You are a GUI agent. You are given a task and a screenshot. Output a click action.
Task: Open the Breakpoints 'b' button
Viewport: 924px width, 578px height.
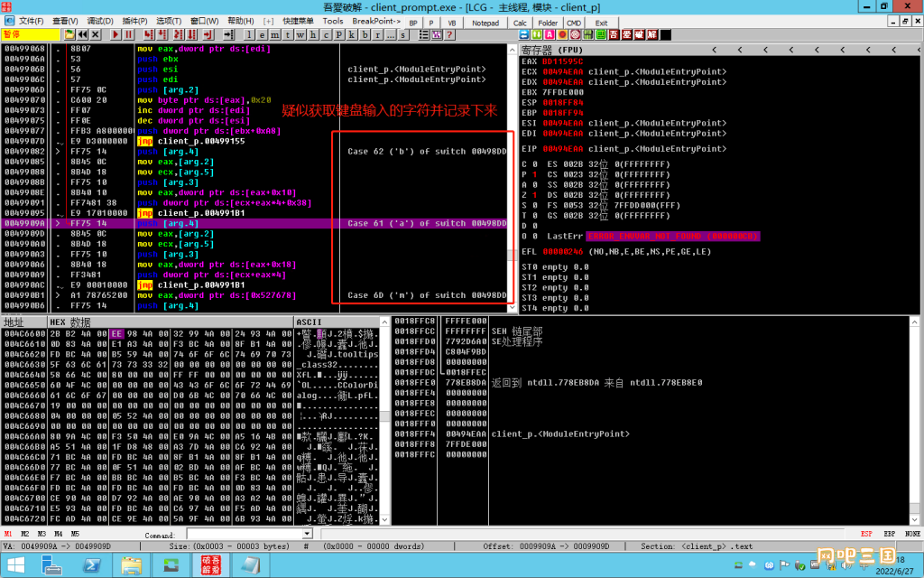coord(365,35)
